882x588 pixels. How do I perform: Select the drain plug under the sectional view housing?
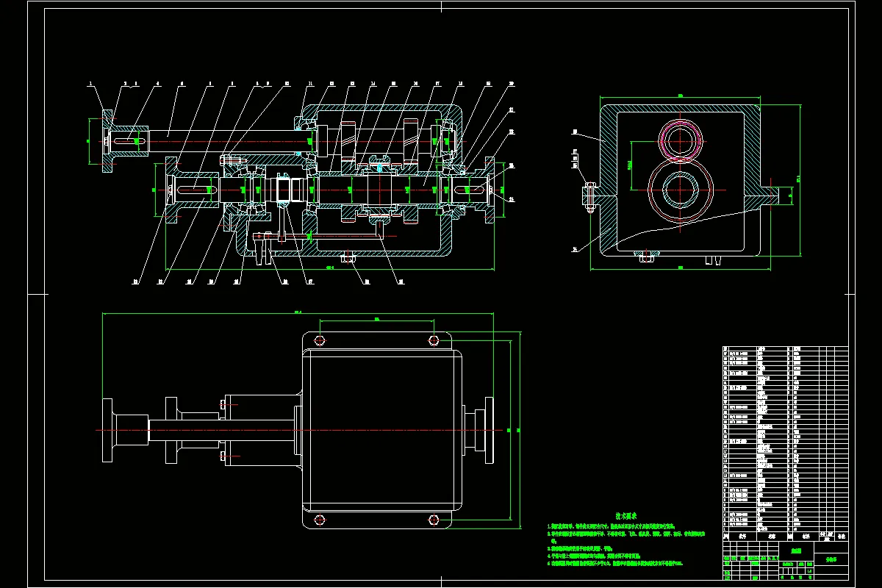(x=350, y=257)
